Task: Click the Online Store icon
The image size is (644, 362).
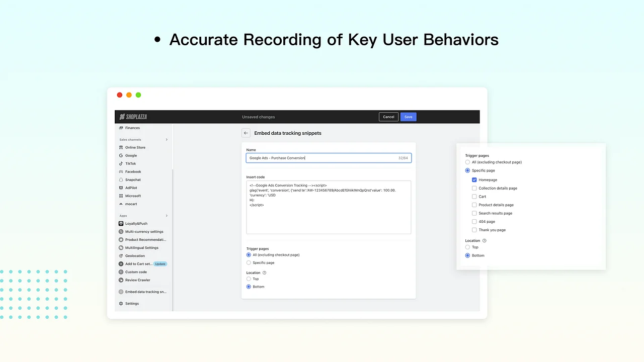Action: pos(121,148)
